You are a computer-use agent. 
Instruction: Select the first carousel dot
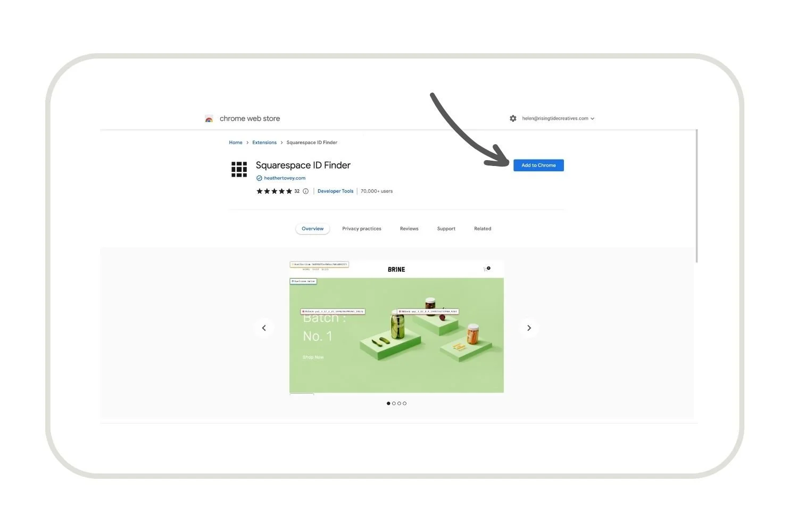coord(388,403)
